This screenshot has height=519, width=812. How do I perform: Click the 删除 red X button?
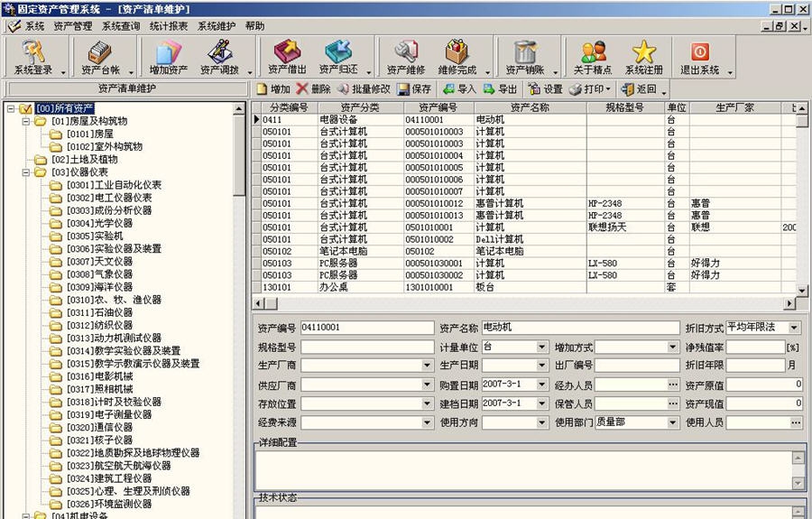click(x=314, y=89)
